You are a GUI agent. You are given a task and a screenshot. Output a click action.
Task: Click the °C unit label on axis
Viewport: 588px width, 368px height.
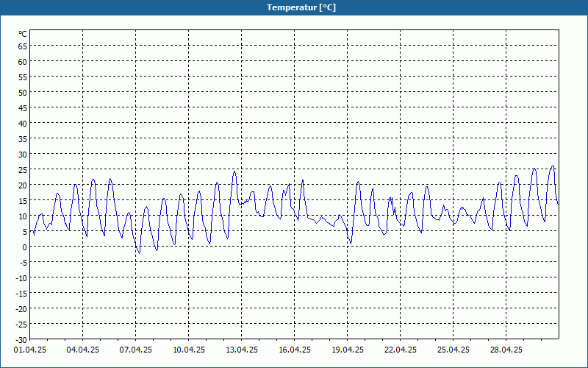click(x=23, y=34)
